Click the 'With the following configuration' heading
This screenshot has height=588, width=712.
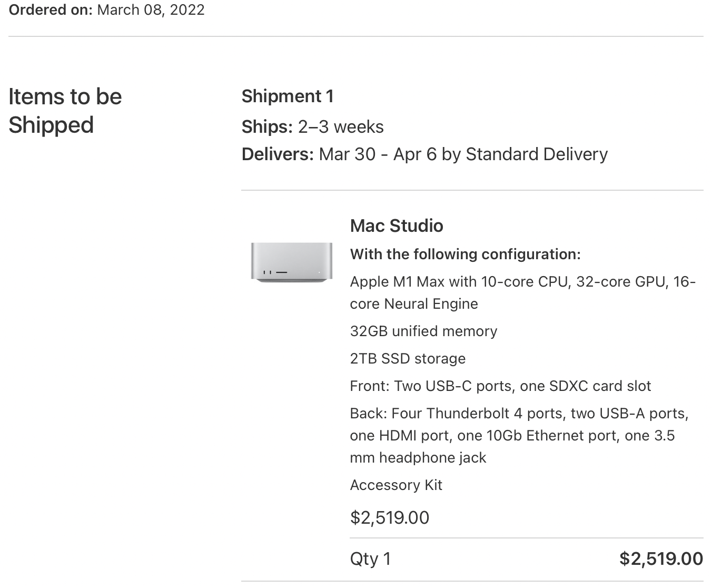tap(465, 254)
